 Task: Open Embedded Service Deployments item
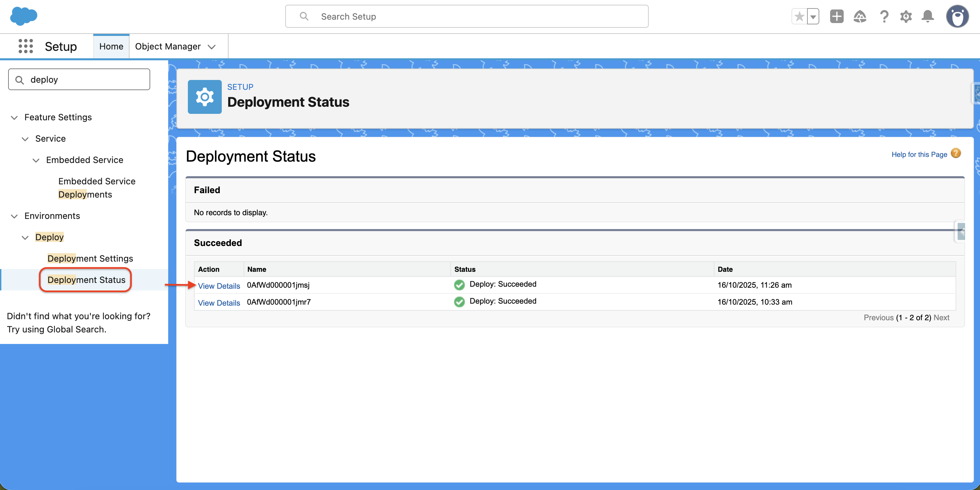97,188
